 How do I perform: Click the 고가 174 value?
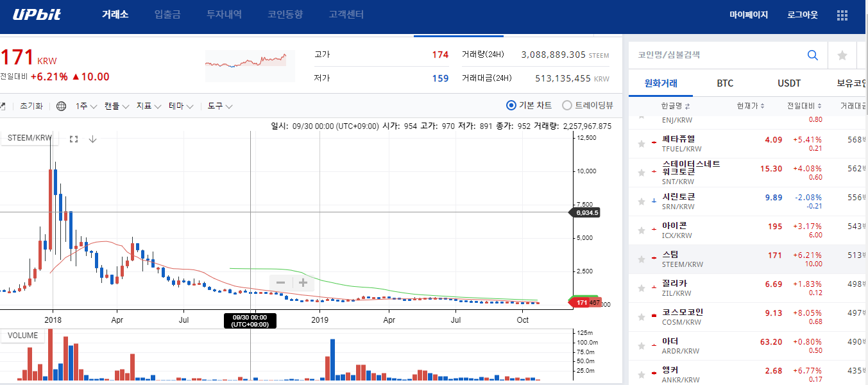[440, 55]
